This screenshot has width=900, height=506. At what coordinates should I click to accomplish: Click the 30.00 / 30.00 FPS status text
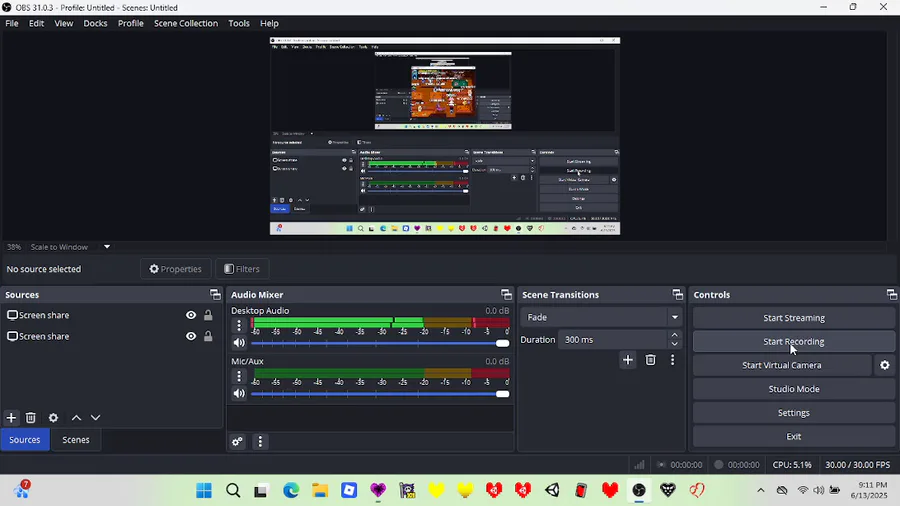858,465
